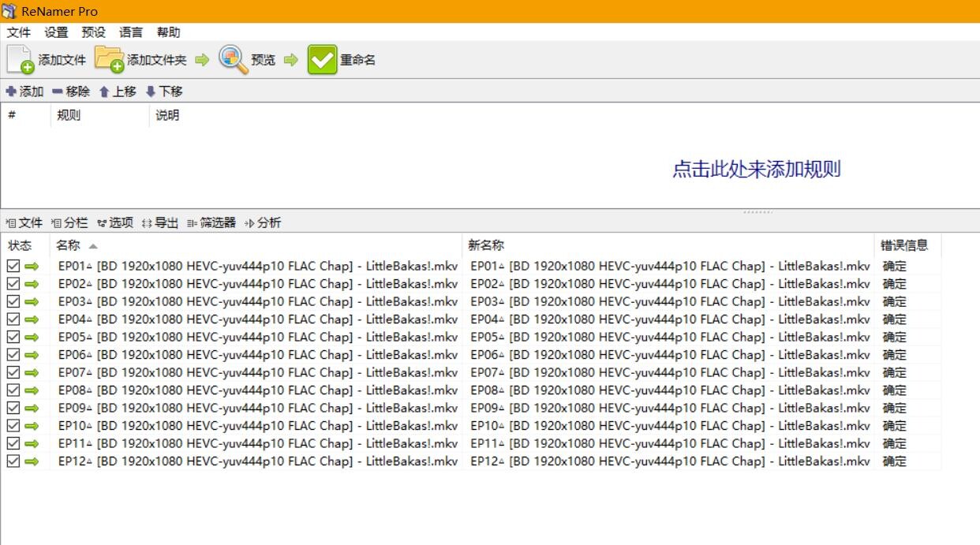
Task: Open the 设置 settings menu
Action: point(56,32)
